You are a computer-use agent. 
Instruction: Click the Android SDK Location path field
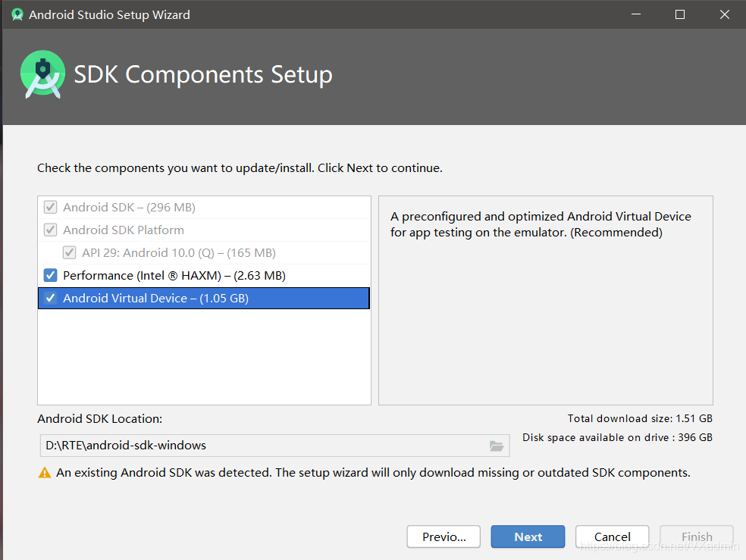[x=274, y=446]
